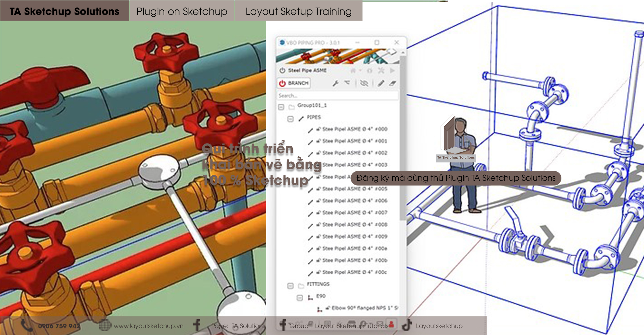The height and width of the screenshot is (335, 644).
Task: Toggle the power icon beside Steel Pipe ASME
Action: click(x=282, y=70)
